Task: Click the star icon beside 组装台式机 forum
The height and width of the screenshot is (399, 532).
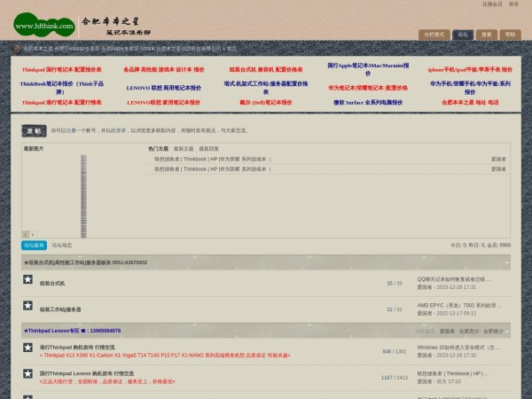Action: pyautogui.click(x=27, y=279)
